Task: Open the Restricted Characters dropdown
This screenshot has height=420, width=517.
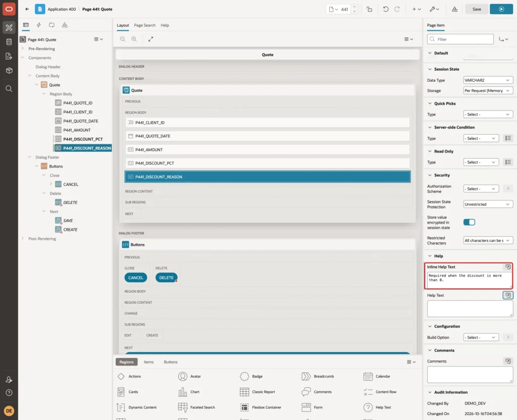Action: (x=488, y=240)
